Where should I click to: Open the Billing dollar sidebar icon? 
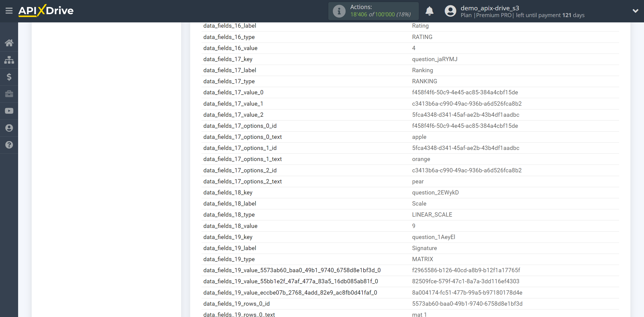[9, 77]
